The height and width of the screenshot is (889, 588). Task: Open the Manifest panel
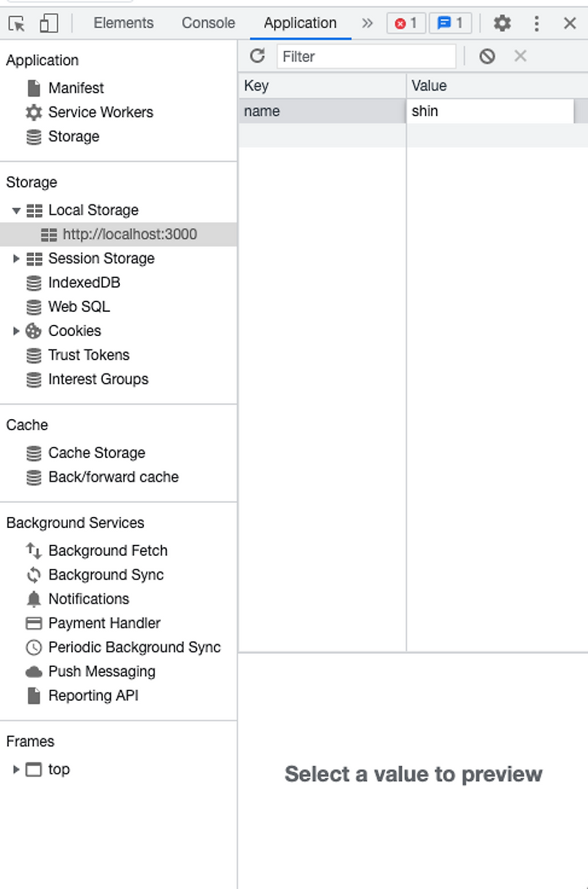click(x=76, y=88)
